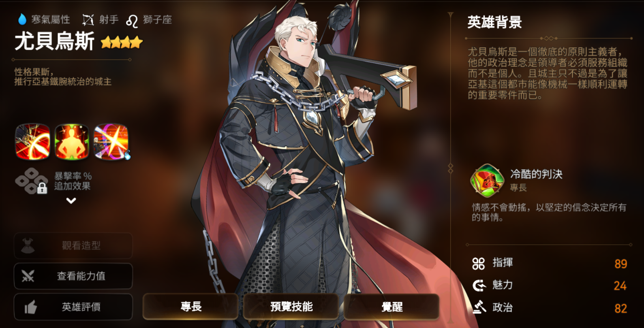Tap the four-star rarity rating
This screenshot has height=328, width=644.
pyautogui.click(x=122, y=42)
